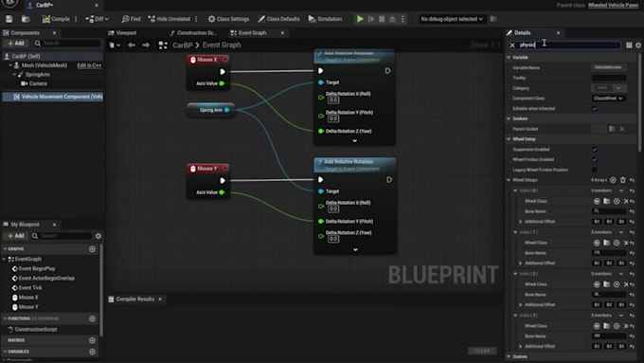Expand the upper Add Relative Rotation node chevron
This screenshot has height=363, width=644.
(x=355, y=140)
